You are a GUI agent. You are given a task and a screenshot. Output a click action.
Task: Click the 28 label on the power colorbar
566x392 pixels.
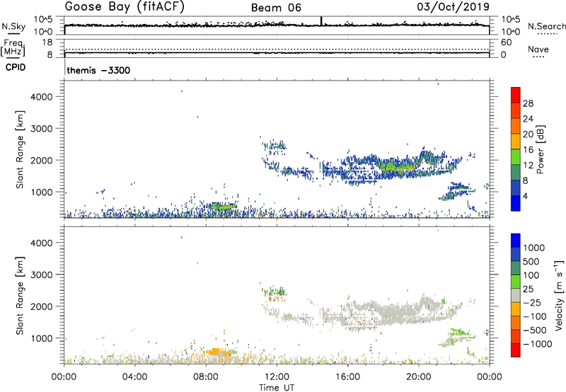pos(528,103)
